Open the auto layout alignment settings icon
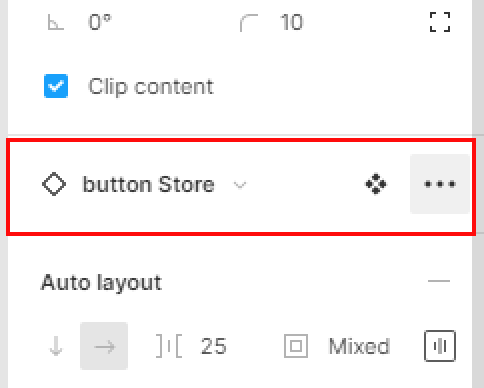Image resolution: width=484 pixels, height=388 pixels. [x=440, y=346]
